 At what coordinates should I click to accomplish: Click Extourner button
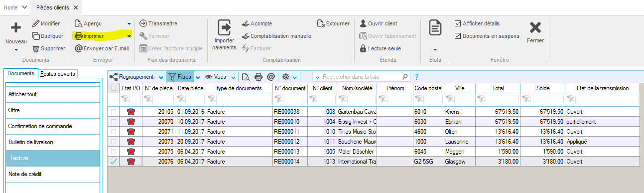333,23
